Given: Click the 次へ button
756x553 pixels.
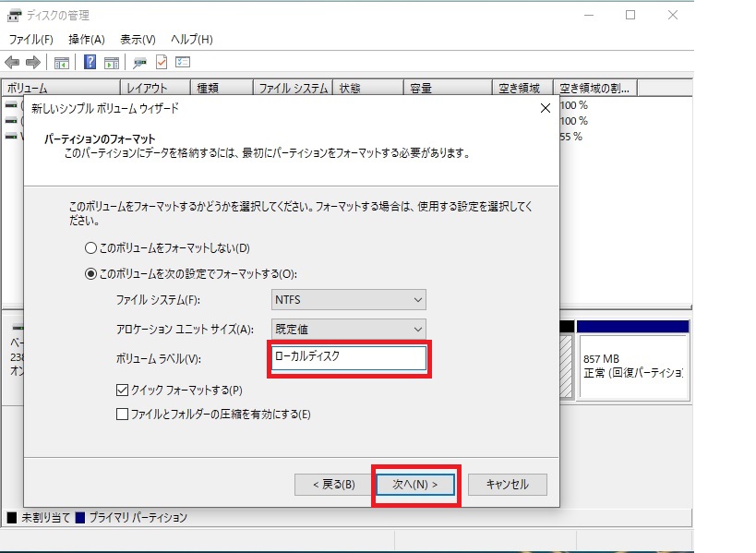Looking at the screenshot, I should [x=414, y=484].
